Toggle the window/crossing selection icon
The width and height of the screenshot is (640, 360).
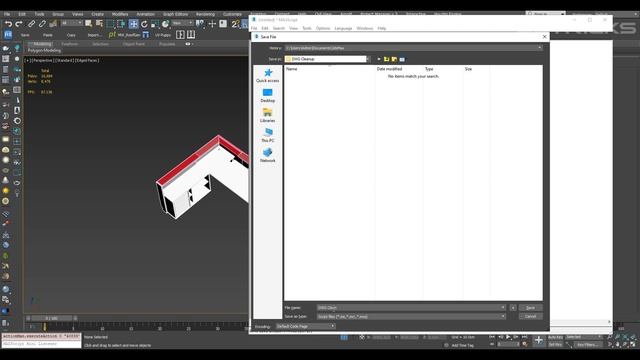(121, 24)
